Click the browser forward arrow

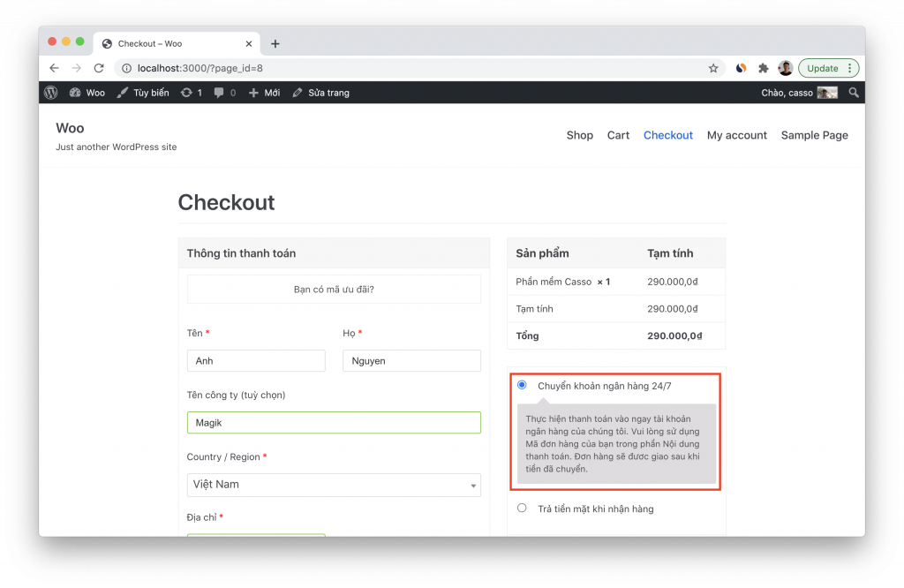[x=77, y=68]
